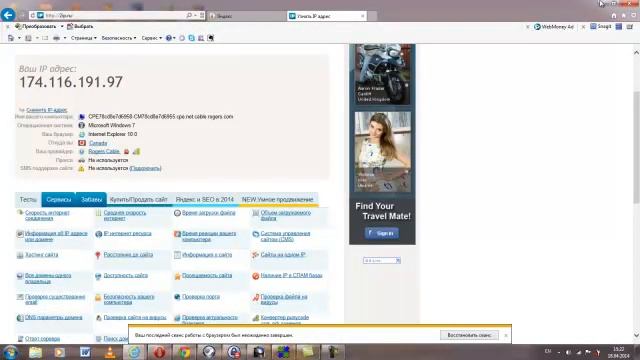Open 'Посещаемость сайта' link
The image size is (640, 360).
pyautogui.click(x=207, y=276)
